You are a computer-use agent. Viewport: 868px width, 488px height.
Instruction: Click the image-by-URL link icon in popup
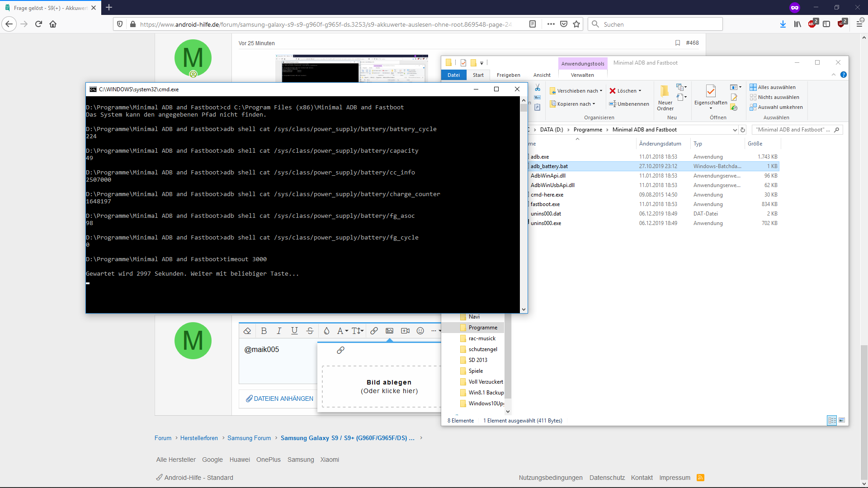[x=340, y=350]
